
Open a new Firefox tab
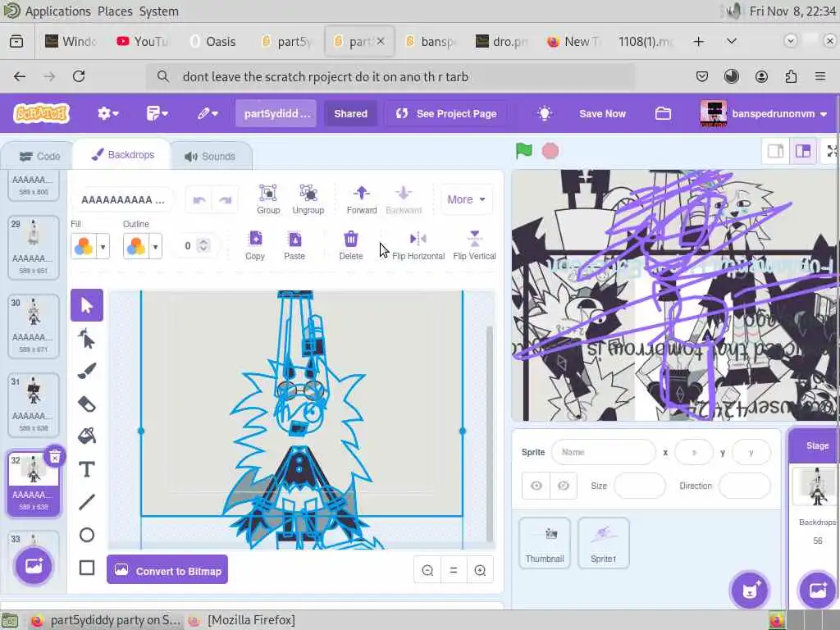coord(699,41)
